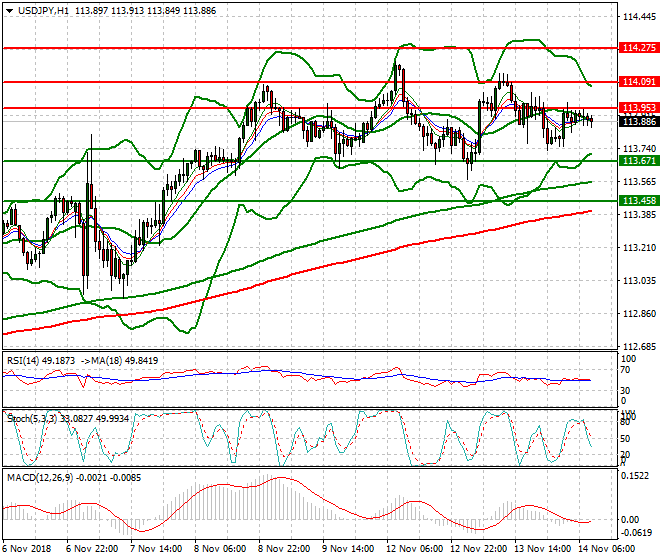Click the 113.385 price scale value
Screen dimensions: 660x560
[639, 215]
